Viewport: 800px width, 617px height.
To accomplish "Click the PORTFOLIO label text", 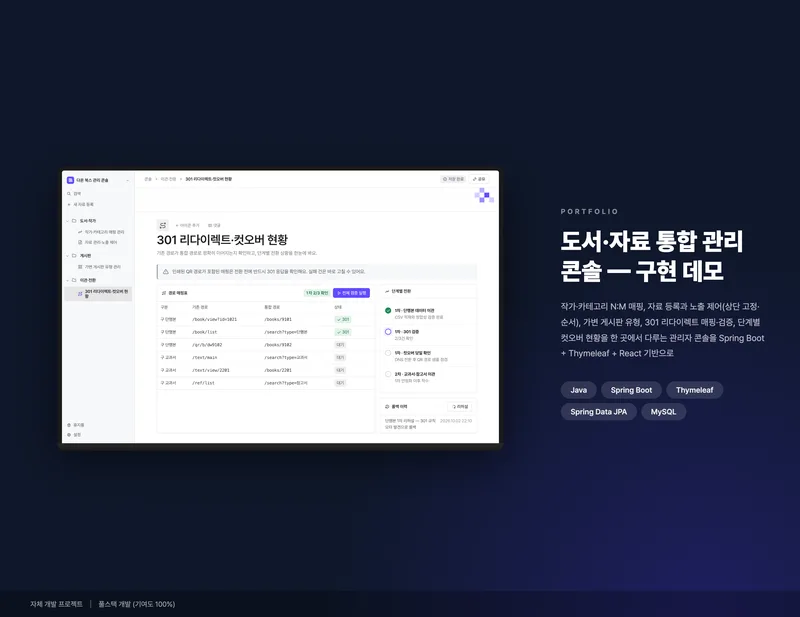I will (x=589, y=211).
